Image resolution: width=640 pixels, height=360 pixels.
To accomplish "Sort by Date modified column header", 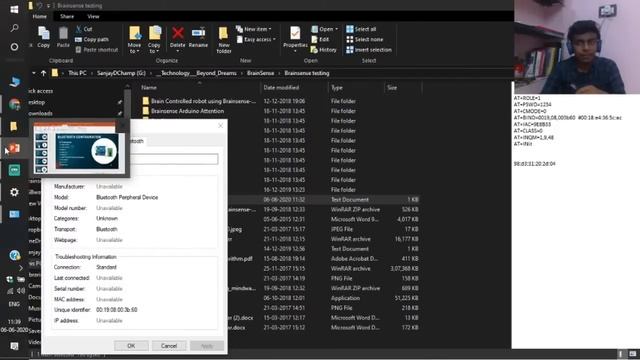I will [281, 87].
